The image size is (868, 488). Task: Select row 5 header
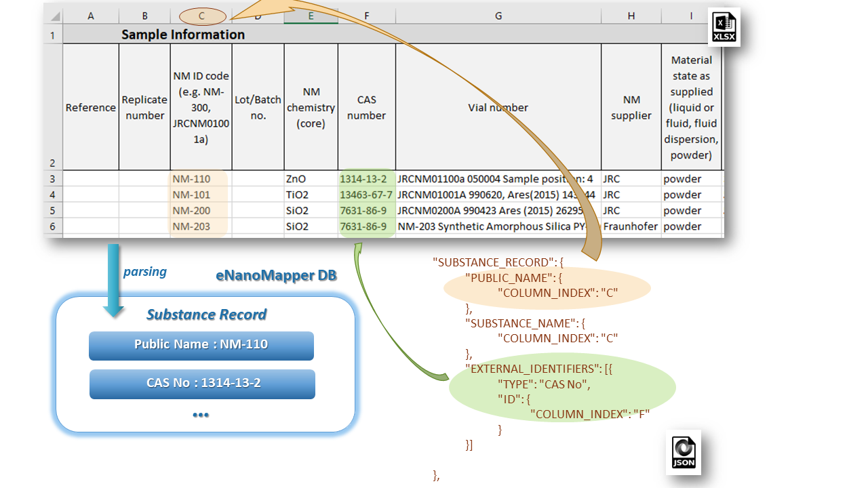pos(53,210)
